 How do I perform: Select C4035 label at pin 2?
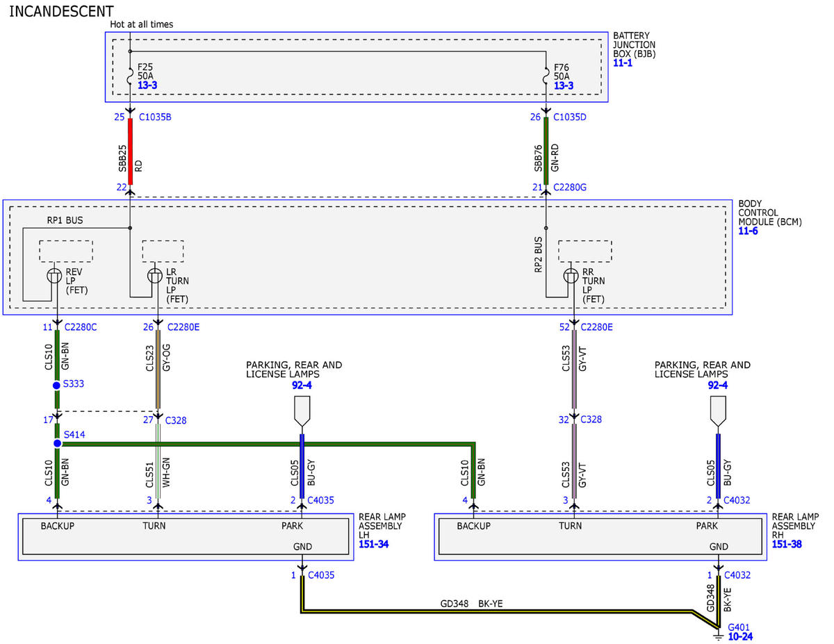click(x=321, y=499)
